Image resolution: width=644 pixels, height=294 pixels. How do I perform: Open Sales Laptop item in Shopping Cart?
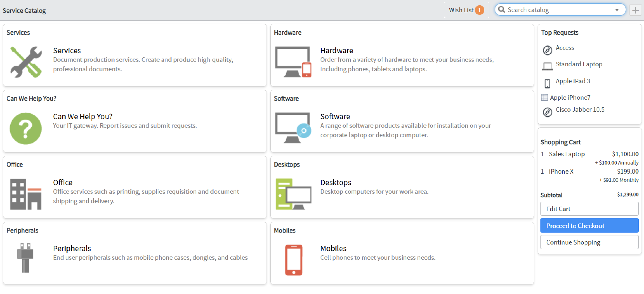click(x=566, y=154)
